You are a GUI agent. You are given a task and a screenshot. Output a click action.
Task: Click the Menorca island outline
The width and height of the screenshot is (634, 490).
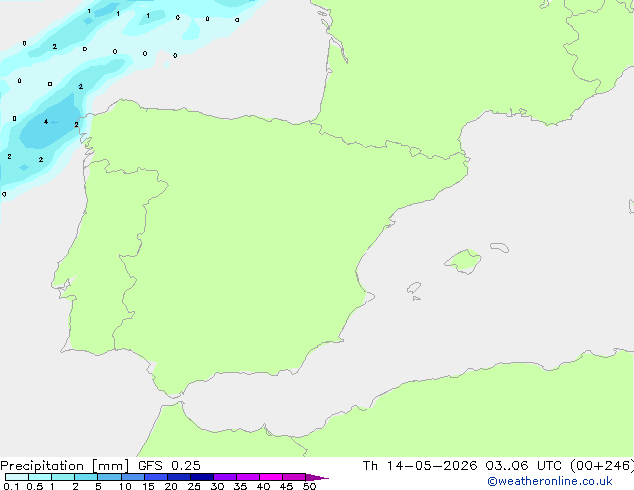pyautogui.click(x=500, y=247)
